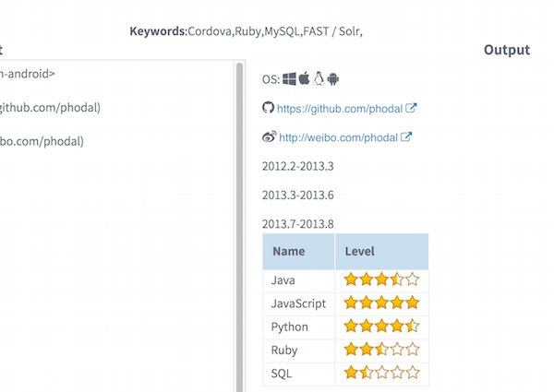Click the JavaScript star rating
The height and width of the screenshot is (392, 554).
click(x=381, y=303)
